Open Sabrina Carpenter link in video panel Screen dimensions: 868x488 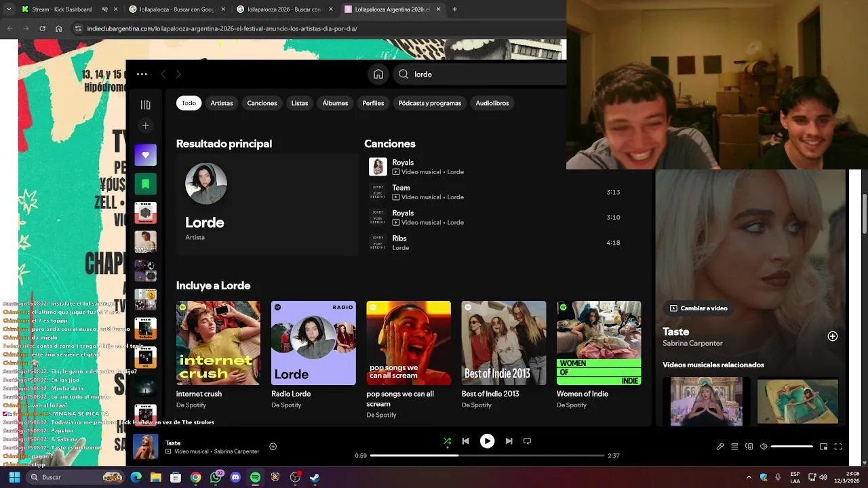point(692,343)
